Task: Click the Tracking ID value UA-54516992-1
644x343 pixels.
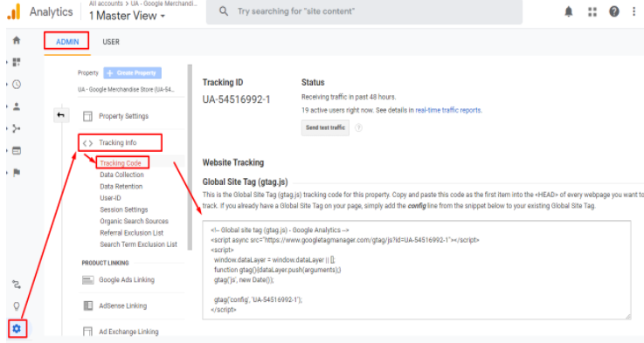Action: click(x=236, y=99)
